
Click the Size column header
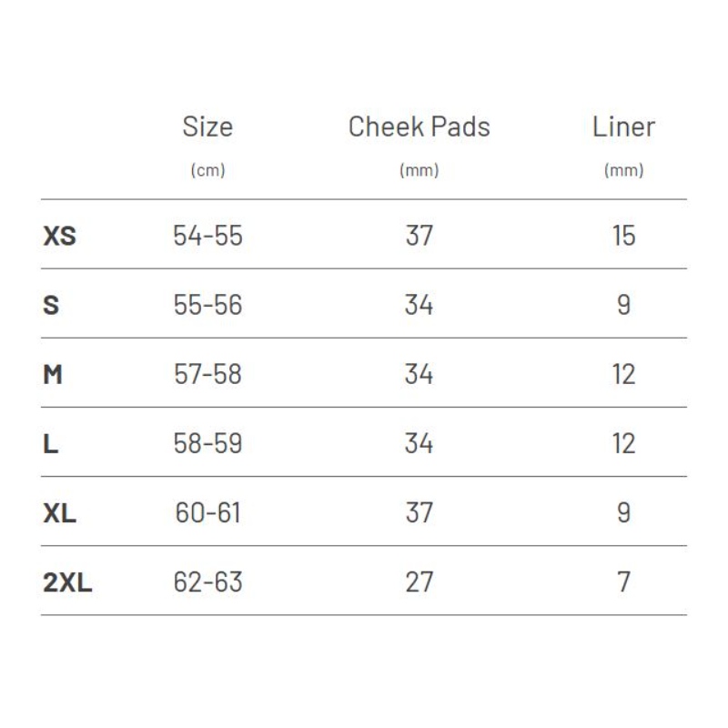click(x=207, y=126)
